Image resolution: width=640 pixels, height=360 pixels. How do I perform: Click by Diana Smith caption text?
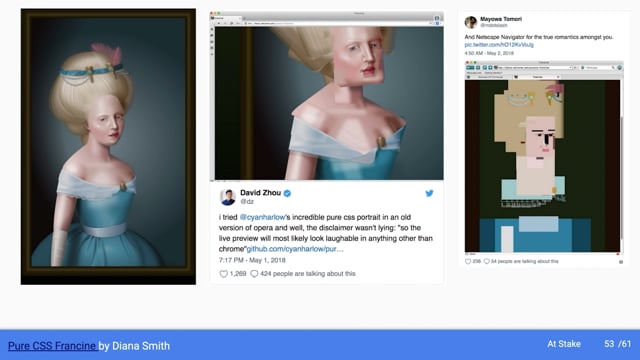tap(134, 346)
